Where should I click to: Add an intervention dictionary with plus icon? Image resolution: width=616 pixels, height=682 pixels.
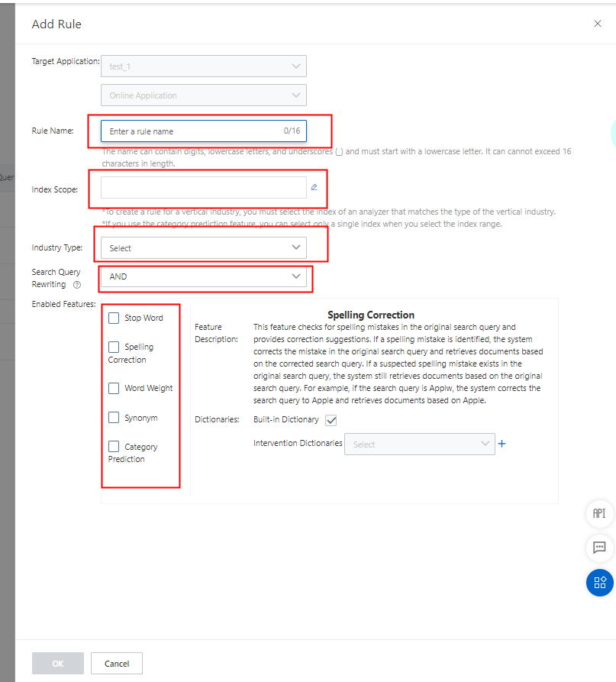502,444
